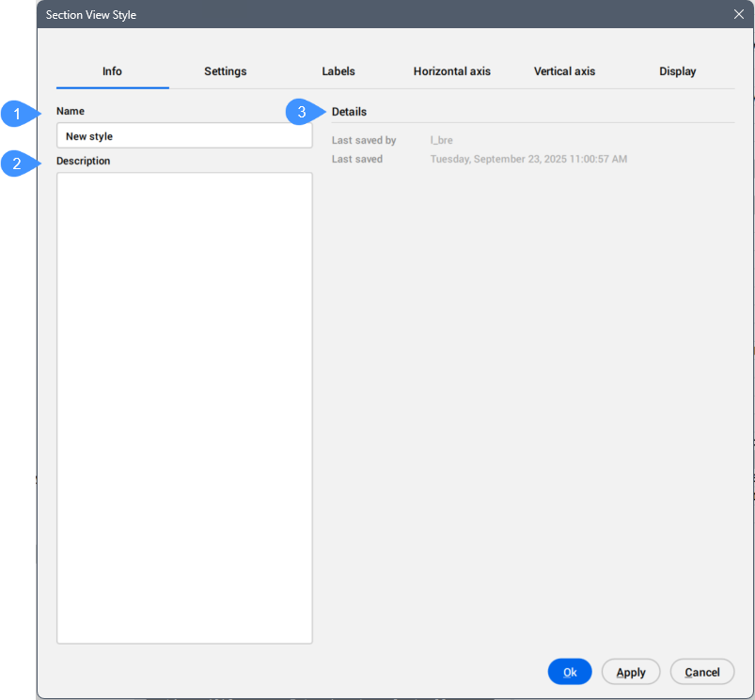The height and width of the screenshot is (700, 755).
Task: Click the Name field containing 'New style'
Action: (x=184, y=136)
